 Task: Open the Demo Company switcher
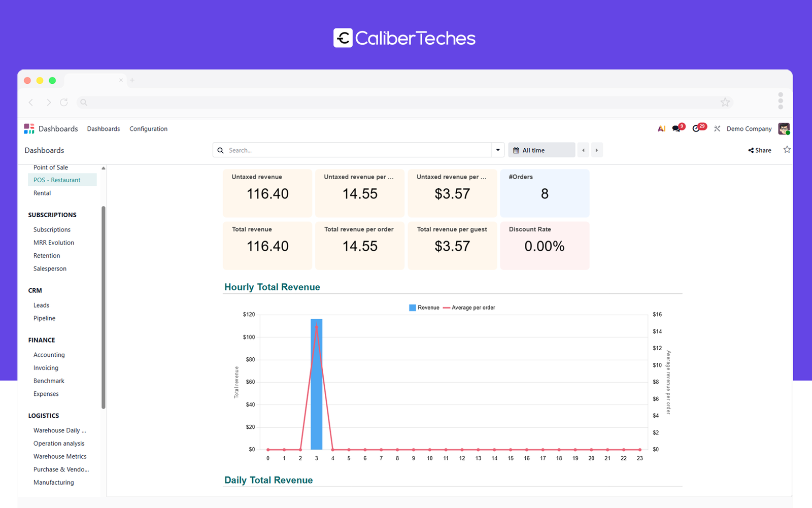749,129
